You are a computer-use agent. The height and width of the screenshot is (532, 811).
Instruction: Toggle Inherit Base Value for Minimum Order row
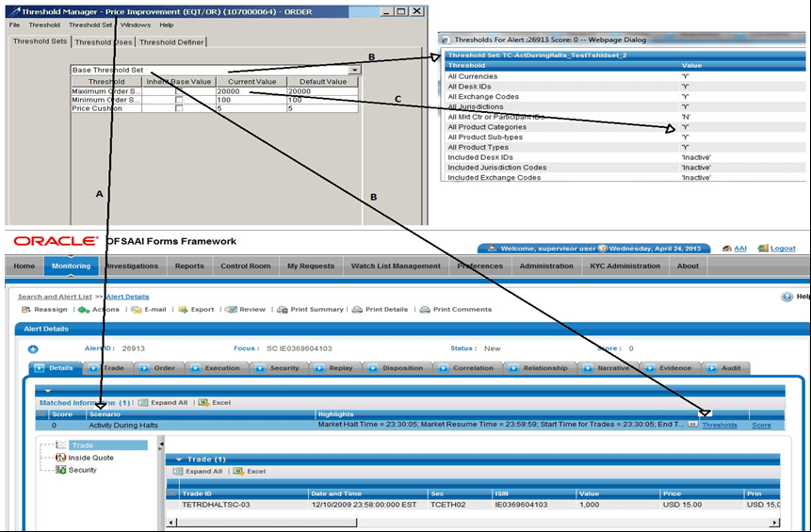point(179,100)
